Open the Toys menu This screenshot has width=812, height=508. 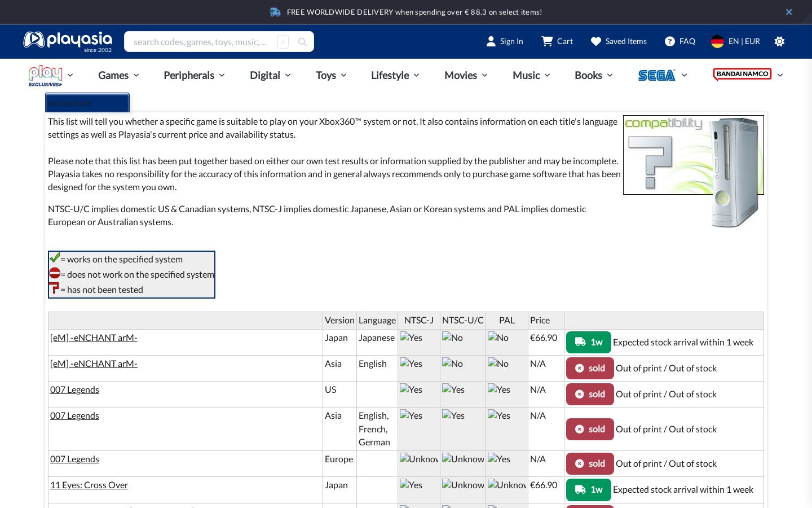[x=331, y=75]
